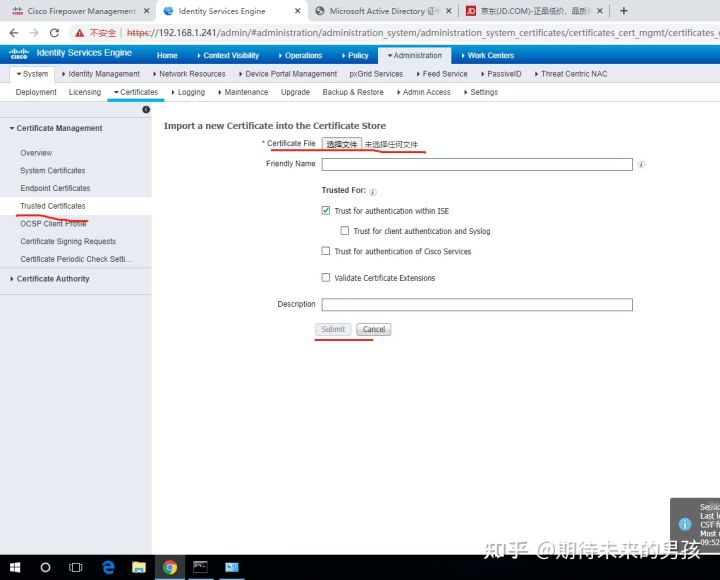Open Certificate Signing Requests in sidebar
Screen dimensions: 720x580
point(68,241)
